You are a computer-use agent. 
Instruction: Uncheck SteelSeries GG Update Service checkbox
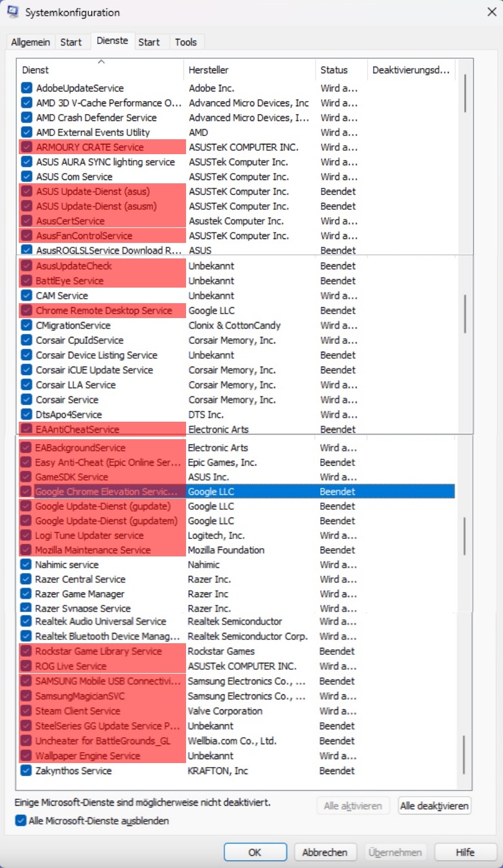click(26, 726)
